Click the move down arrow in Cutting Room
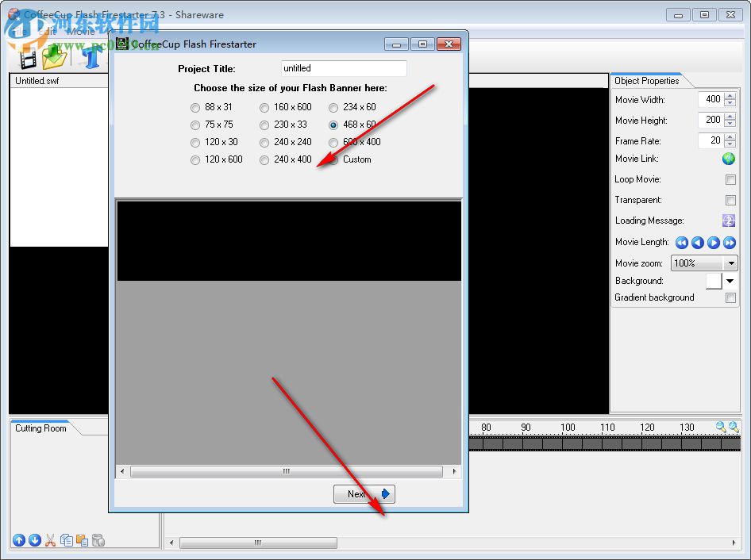Image resolution: width=751 pixels, height=560 pixels. (x=34, y=540)
